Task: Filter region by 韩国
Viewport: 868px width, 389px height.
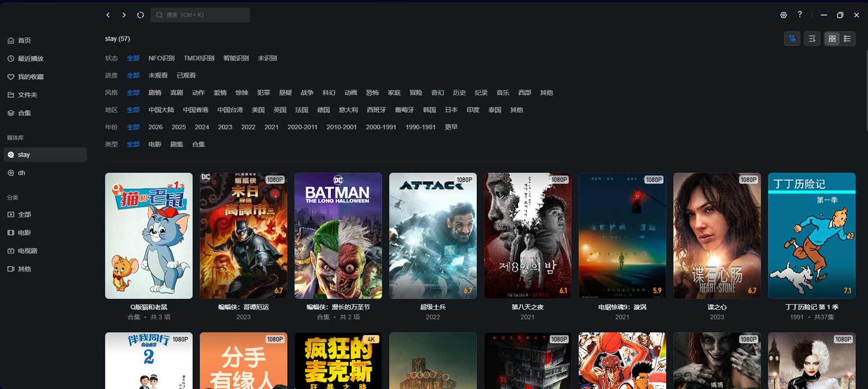Action: coord(429,109)
